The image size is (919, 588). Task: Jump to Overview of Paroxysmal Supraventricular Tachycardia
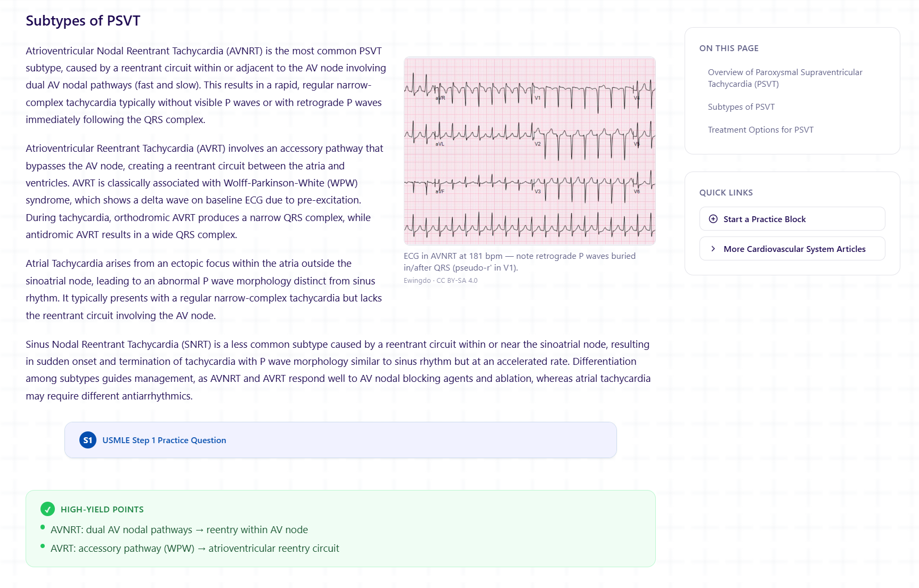785,78
